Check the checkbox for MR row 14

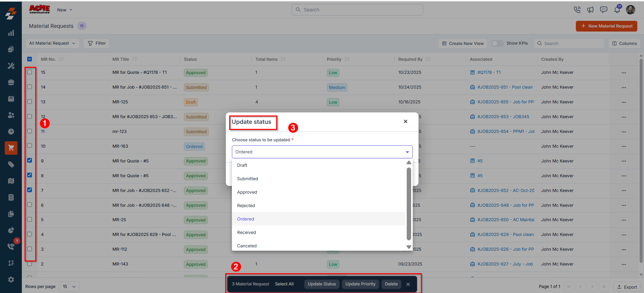(x=30, y=87)
